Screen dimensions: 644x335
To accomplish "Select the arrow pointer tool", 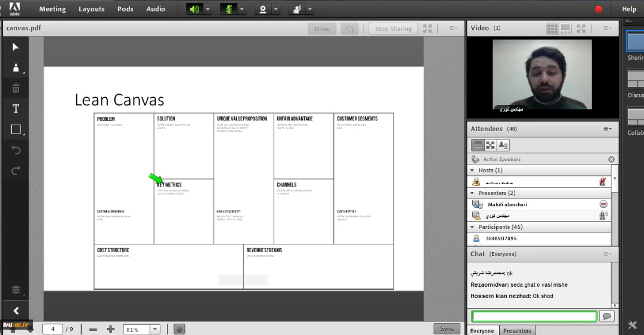I will point(16,47).
